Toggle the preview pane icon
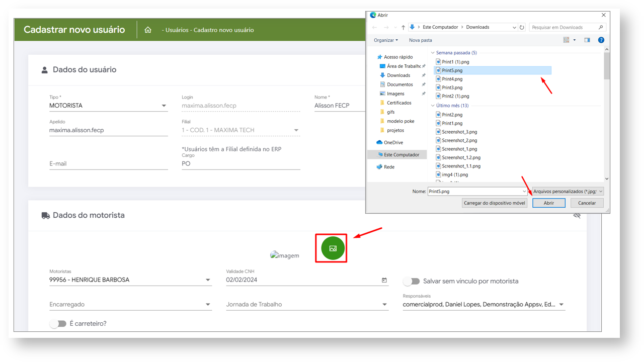Image resolution: width=644 pixels, height=362 pixels. [587, 40]
